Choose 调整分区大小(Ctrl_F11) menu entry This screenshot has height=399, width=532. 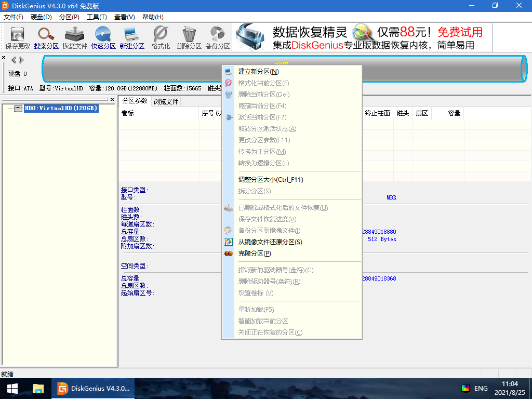(292, 179)
